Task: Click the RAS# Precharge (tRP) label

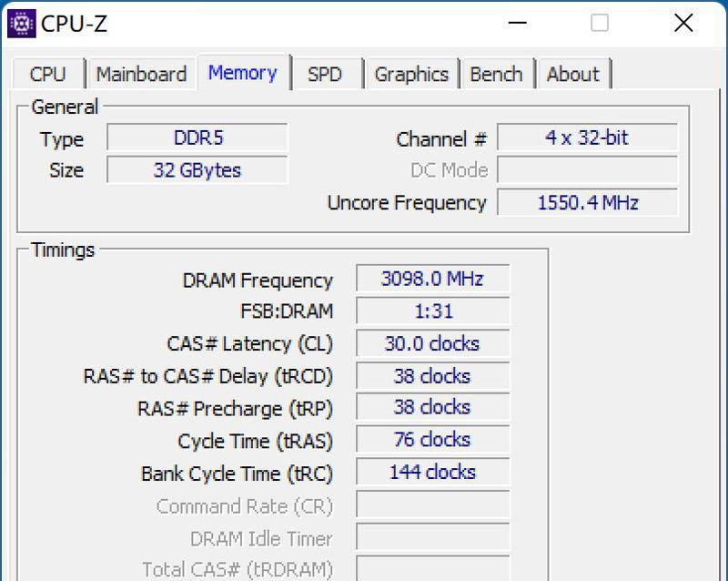Action: (235, 409)
